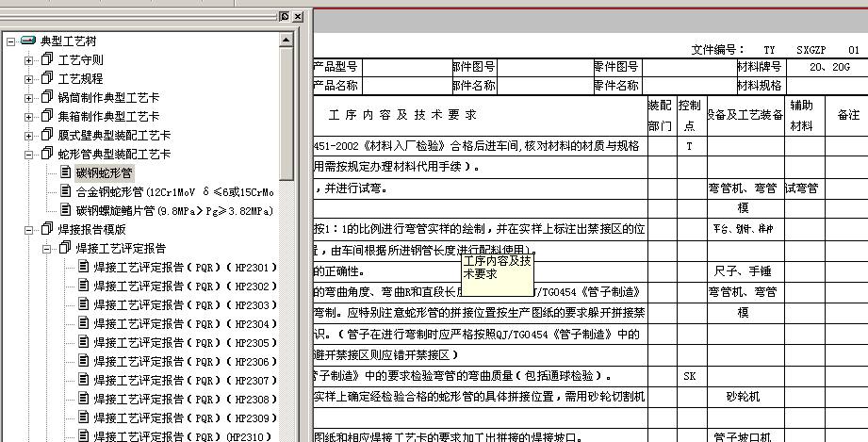The width and height of the screenshot is (868, 442).
Task: Open 焊接工艺评定报告 (PQR) (HP2307)
Action: [186, 381]
